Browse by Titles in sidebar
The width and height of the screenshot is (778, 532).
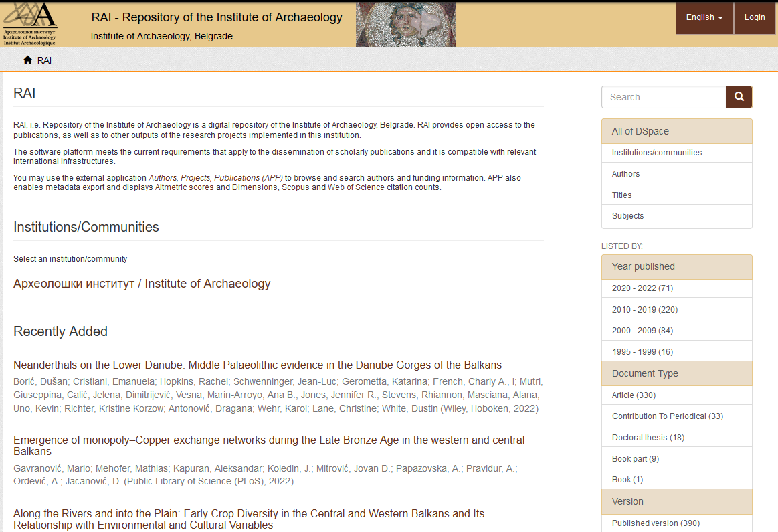click(621, 195)
